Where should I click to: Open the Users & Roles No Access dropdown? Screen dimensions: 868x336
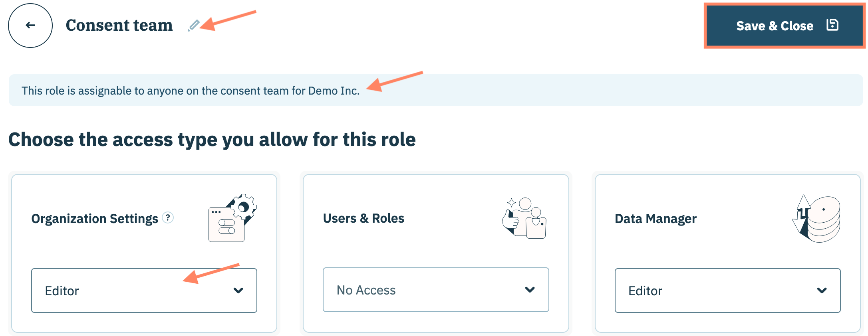(435, 290)
